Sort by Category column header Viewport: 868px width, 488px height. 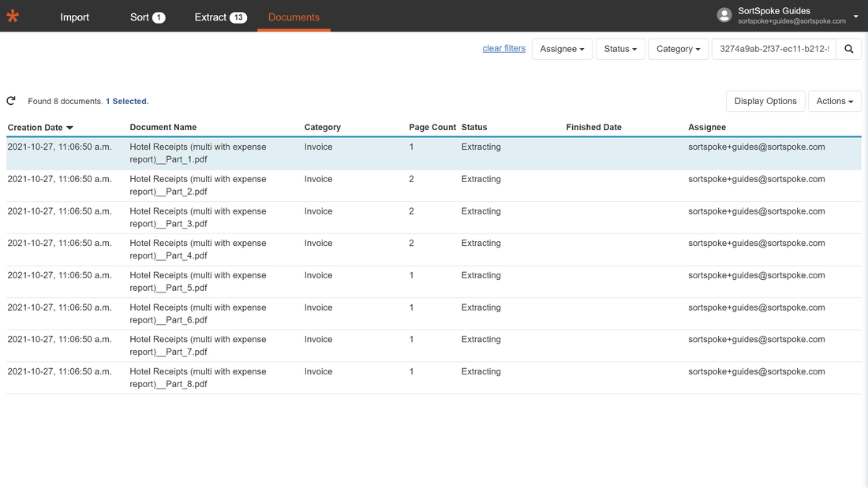tap(322, 127)
